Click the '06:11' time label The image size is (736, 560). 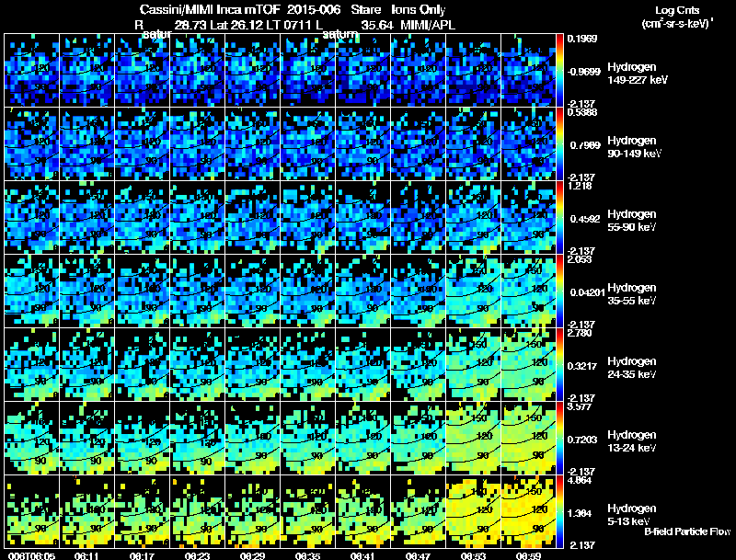(86, 555)
